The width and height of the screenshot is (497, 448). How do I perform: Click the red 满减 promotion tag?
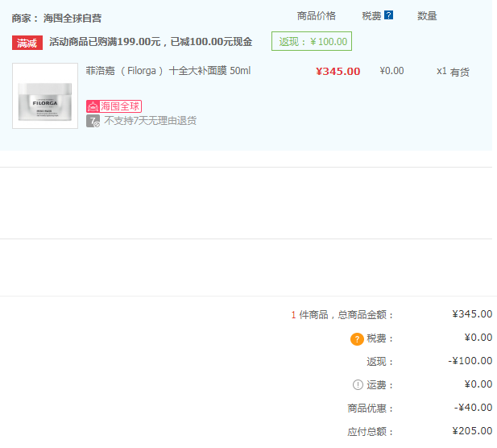pos(27,43)
